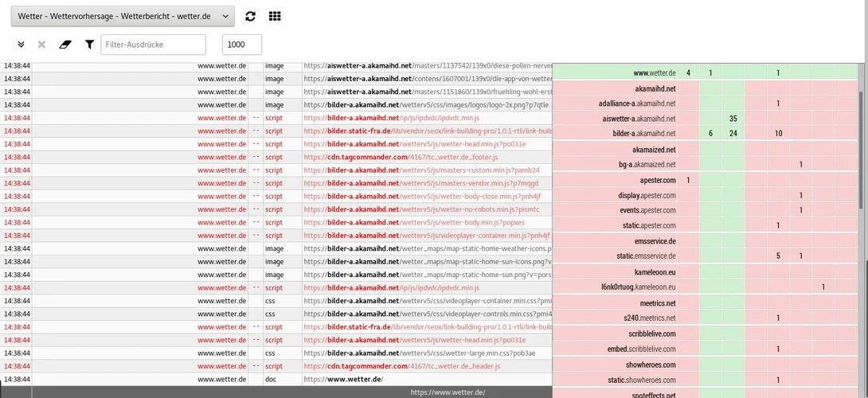Toggle the akamaized.net domain cell
868x398 pixels.
pyautogui.click(x=615, y=150)
